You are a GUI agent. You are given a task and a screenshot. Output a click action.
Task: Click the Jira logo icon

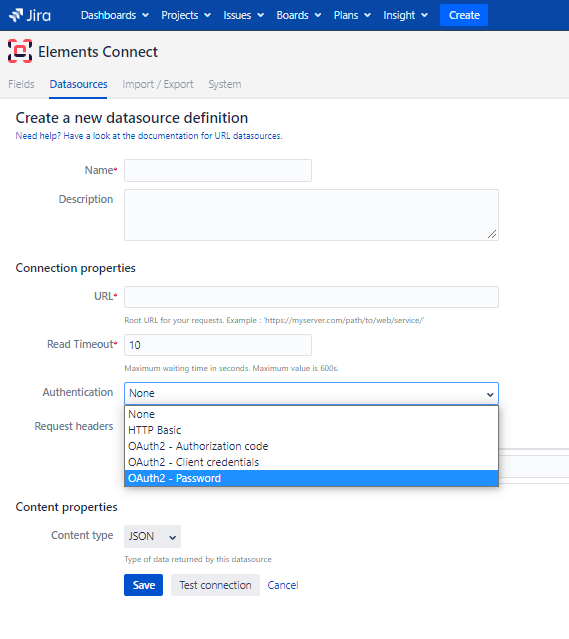16,15
